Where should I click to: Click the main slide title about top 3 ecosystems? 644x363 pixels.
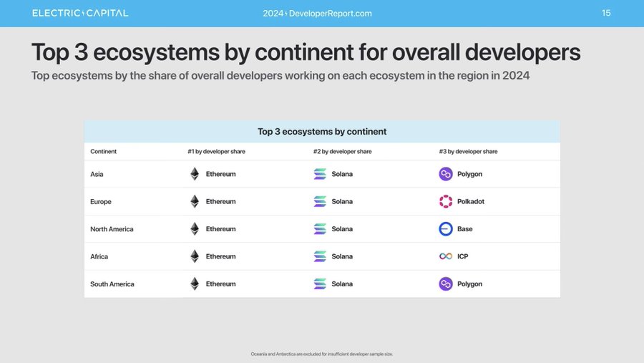pyautogui.click(x=306, y=52)
